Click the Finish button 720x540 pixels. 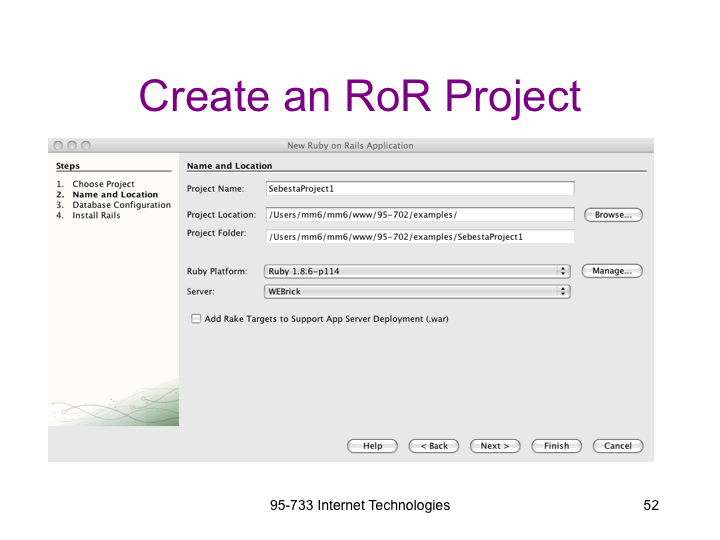(x=557, y=446)
